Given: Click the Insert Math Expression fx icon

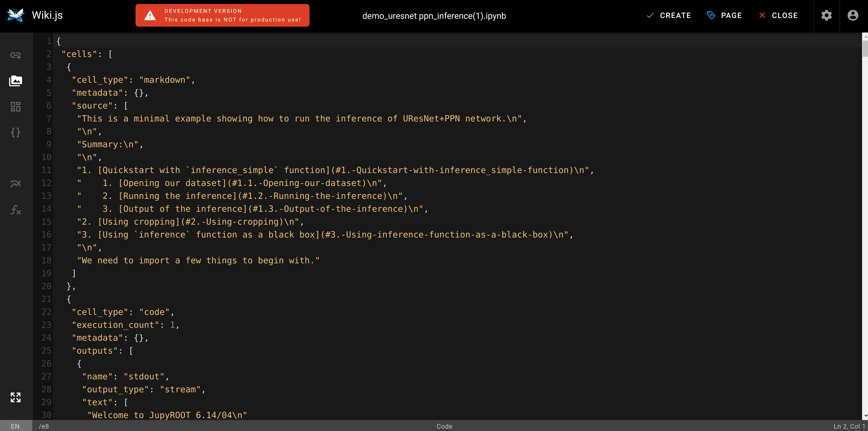Looking at the screenshot, I should coord(16,210).
